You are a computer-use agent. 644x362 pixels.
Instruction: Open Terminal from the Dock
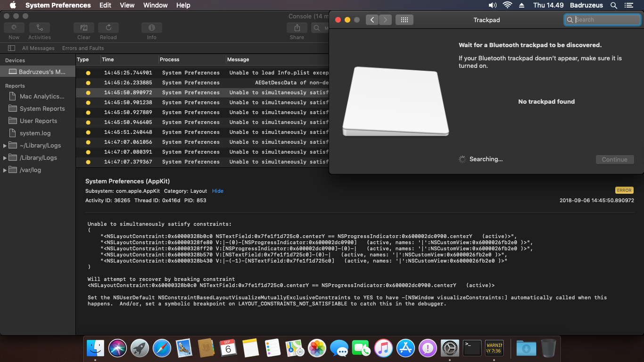click(x=472, y=348)
